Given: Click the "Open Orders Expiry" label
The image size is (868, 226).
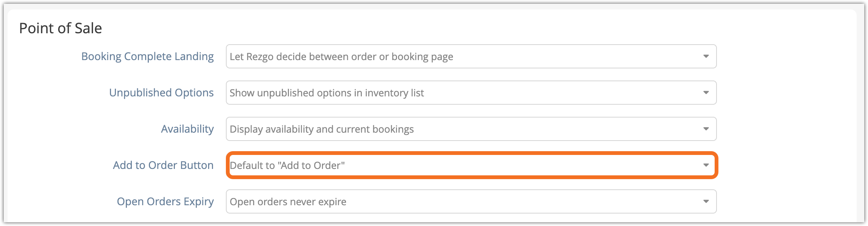Looking at the screenshot, I should point(165,201).
